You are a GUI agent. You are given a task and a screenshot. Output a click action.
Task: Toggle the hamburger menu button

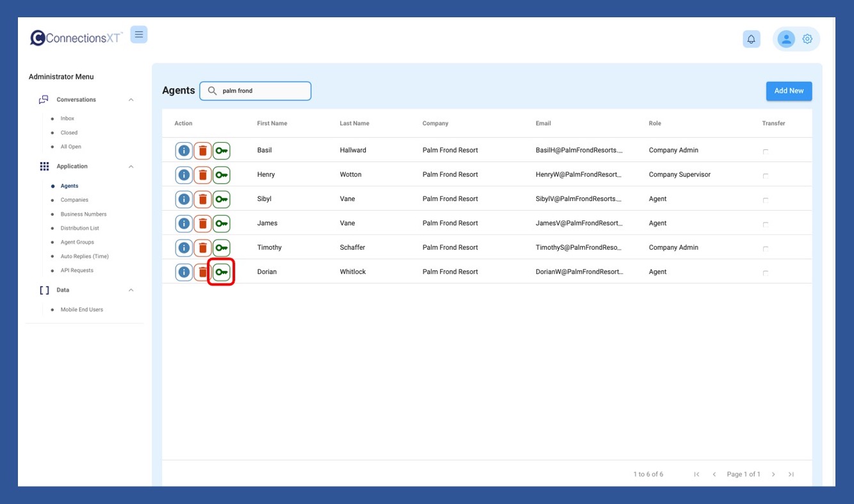coord(139,35)
